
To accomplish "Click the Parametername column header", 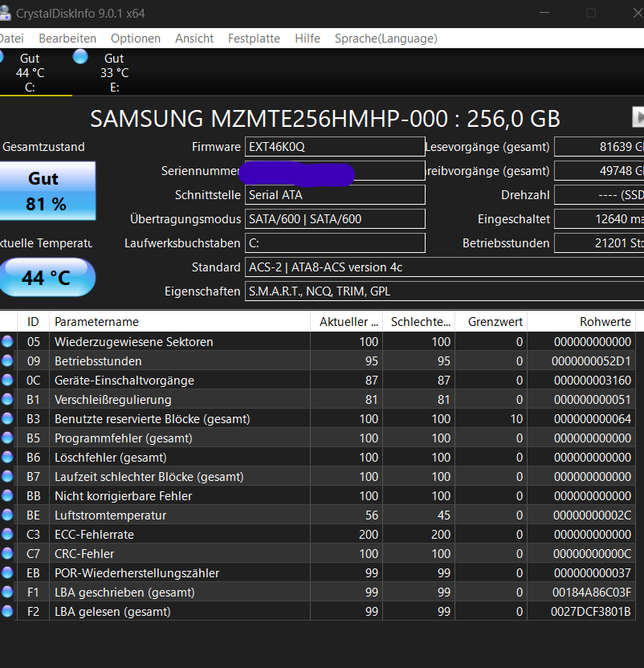I will [x=180, y=322].
